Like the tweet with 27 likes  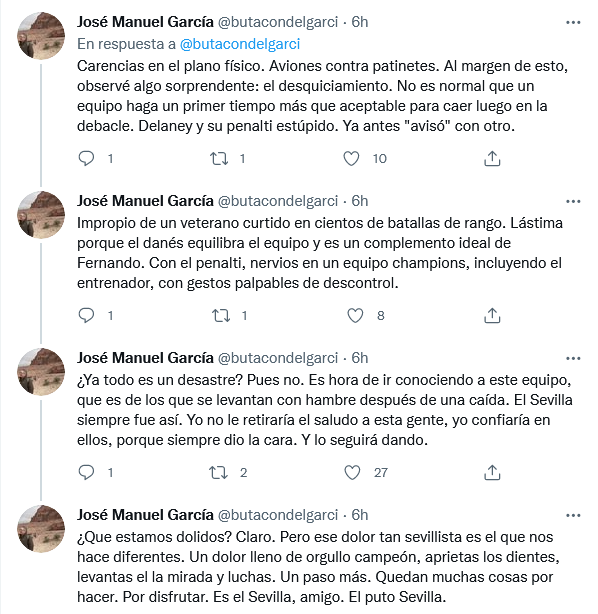[352, 472]
